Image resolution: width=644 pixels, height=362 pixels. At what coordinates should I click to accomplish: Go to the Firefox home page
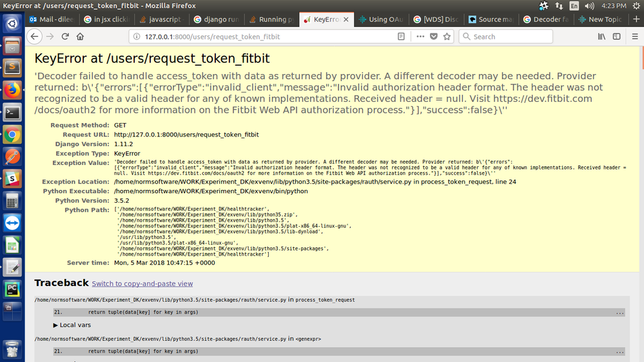tap(80, 37)
